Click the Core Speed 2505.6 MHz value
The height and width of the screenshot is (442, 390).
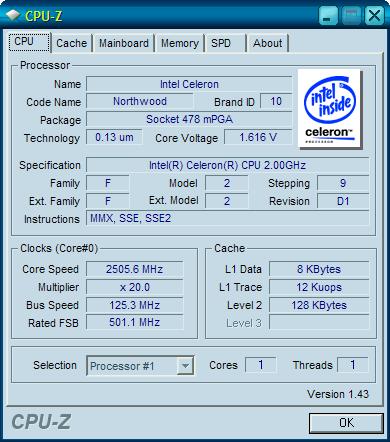tap(134, 269)
